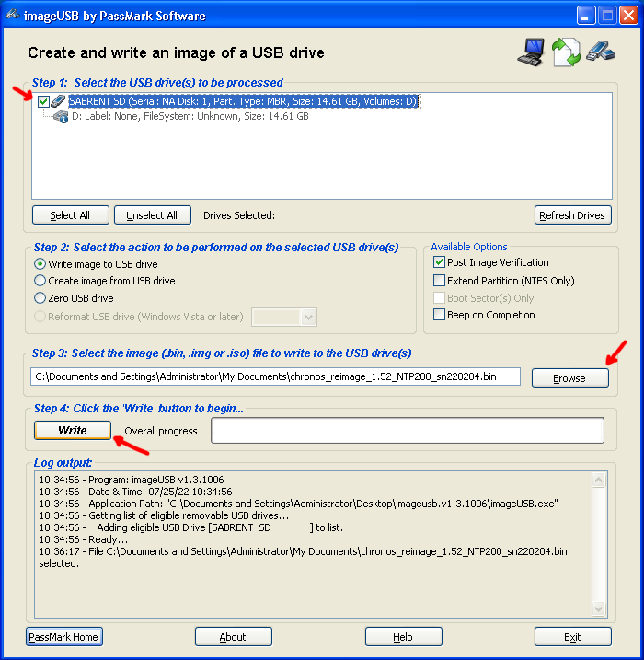The height and width of the screenshot is (660, 644).
Task: Click the 'Drives Selected:' label
Action: [x=239, y=215]
